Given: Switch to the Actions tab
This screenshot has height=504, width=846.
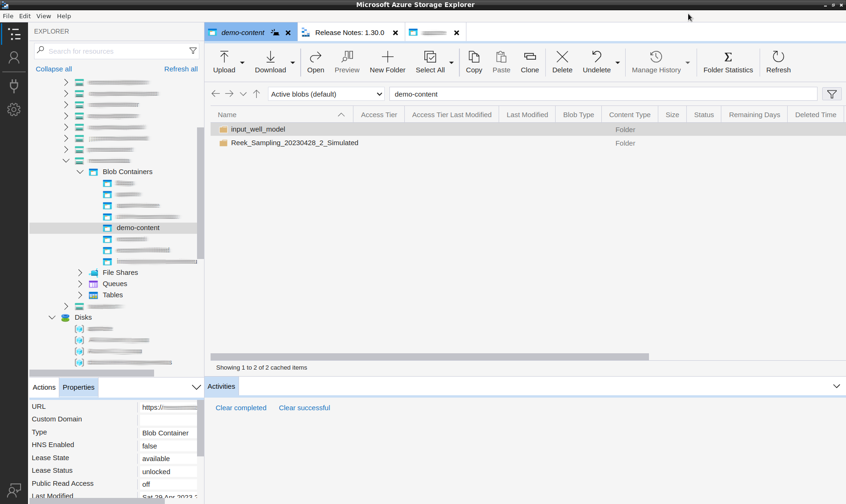Looking at the screenshot, I should coord(44,387).
